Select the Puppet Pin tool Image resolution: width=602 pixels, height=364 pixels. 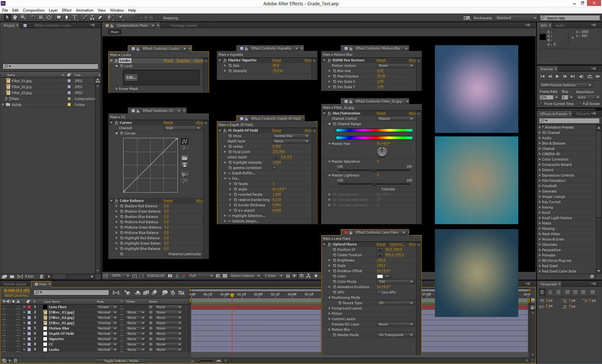(x=121, y=17)
